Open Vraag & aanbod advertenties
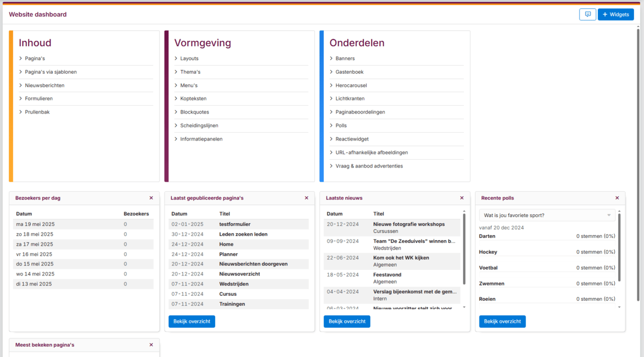Screen dimensions: 644x357 click(369, 165)
